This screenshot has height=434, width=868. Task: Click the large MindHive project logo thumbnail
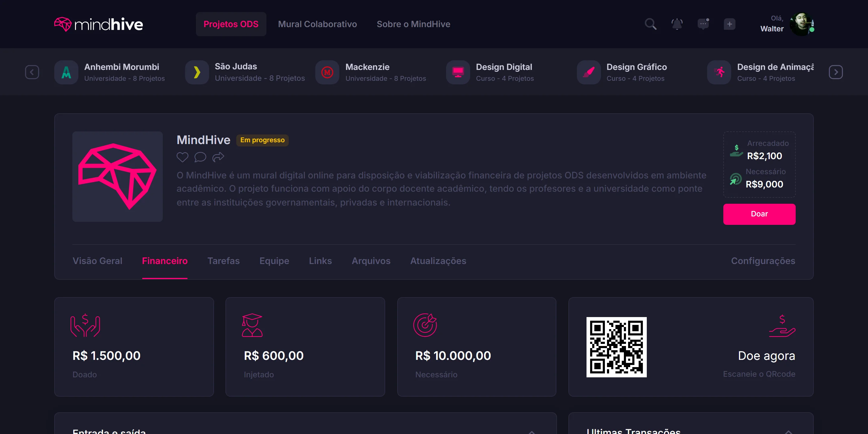(x=117, y=177)
